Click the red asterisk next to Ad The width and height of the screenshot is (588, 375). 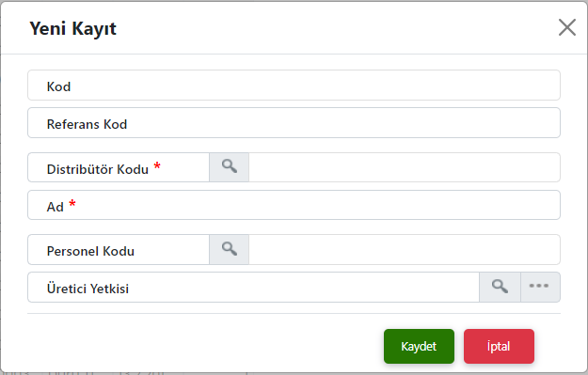[x=72, y=204]
